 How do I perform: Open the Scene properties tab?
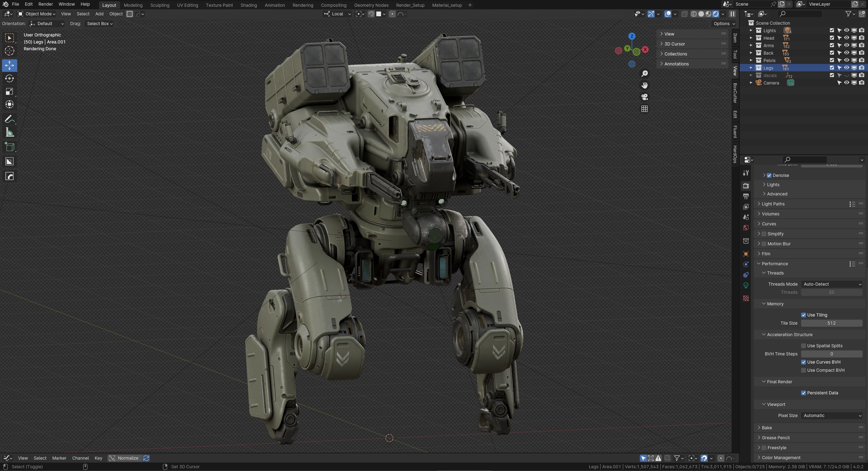coord(746,217)
